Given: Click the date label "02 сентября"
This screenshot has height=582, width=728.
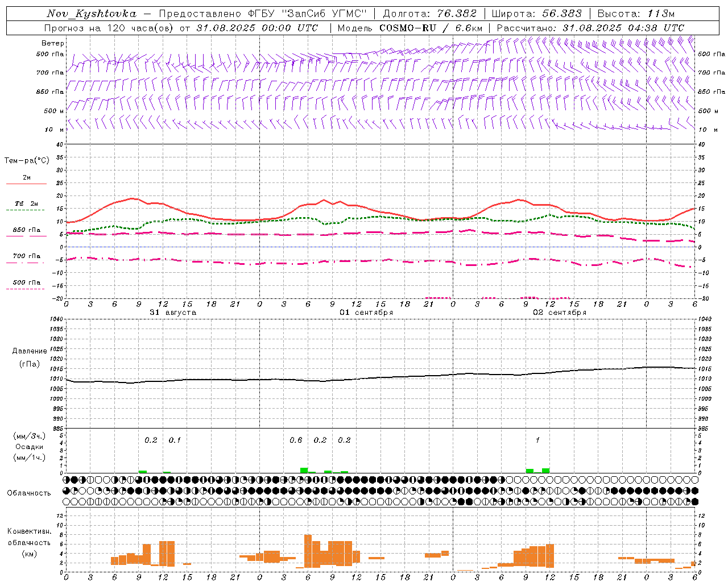Looking at the screenshot, I should tap(560, 313).
